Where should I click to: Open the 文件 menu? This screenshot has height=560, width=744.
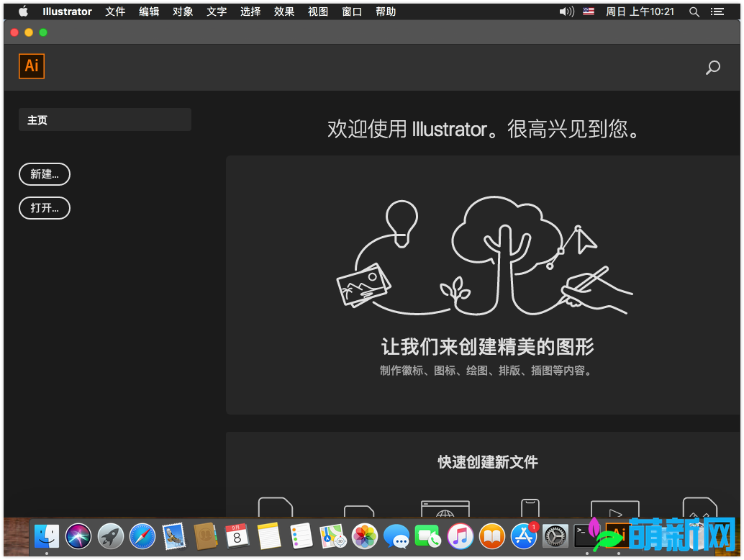115,12
